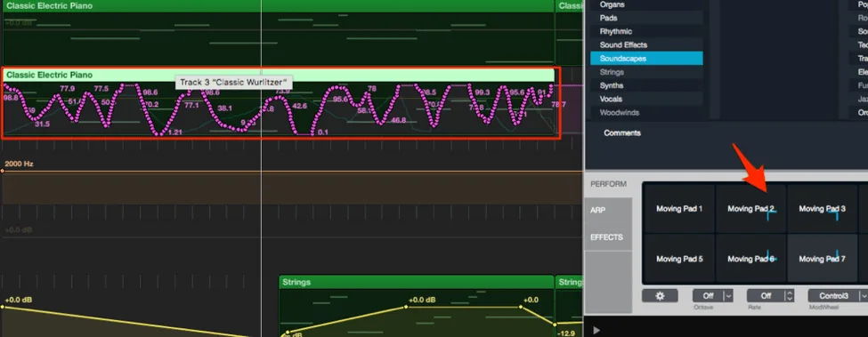Viewport: 868px width, 337px height.
Task: Switch to the EFFECTS tab
Action: pyautogui.click(x=608, y=237)
